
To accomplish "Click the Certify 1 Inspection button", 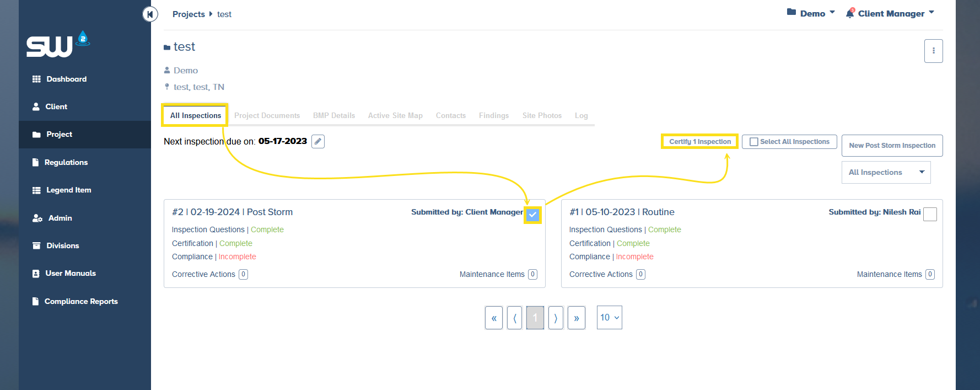I will tap(699, 142).
